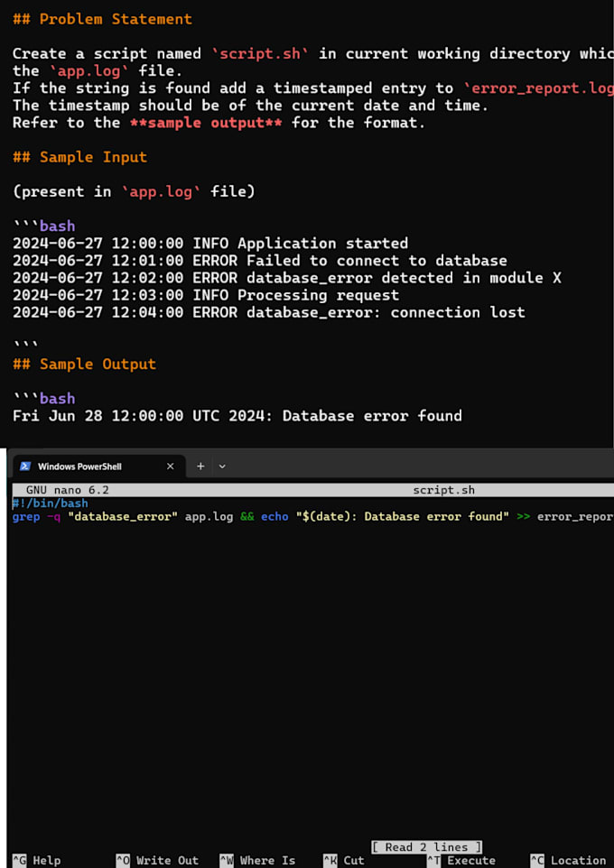
Task: Click the grep command word in script
Action: (26, 517)
